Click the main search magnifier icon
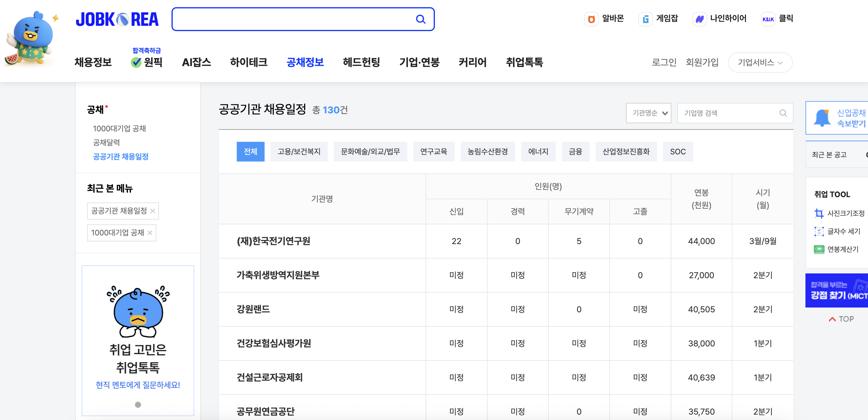The height and width of the screenshot is (420, 868). pos(420,19)
